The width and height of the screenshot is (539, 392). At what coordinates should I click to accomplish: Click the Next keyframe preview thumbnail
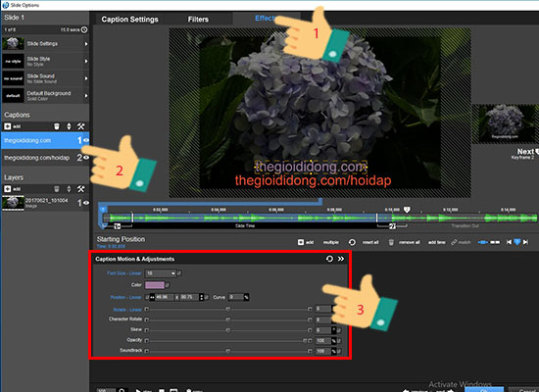pyautogui.click(x=506, y=123)
